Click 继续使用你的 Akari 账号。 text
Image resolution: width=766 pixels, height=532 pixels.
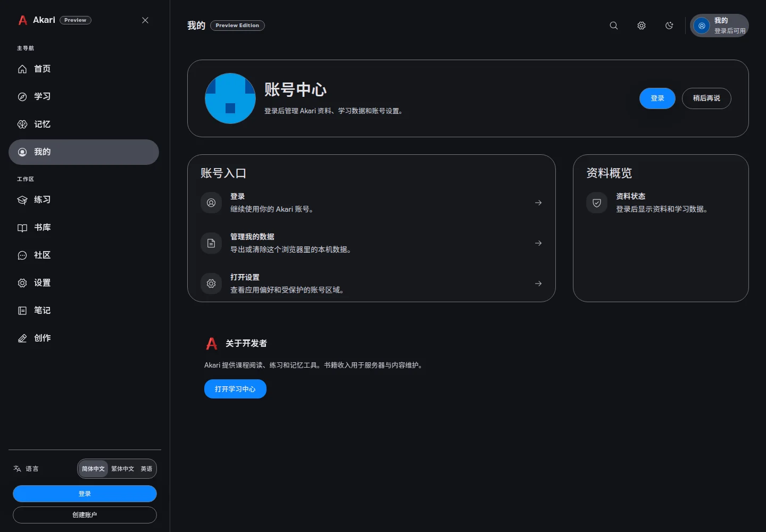(x=272, y=209)
